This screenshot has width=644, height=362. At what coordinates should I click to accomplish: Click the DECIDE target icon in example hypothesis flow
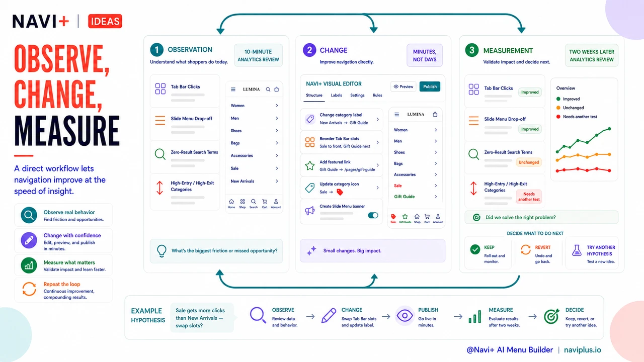click(551, 316)
